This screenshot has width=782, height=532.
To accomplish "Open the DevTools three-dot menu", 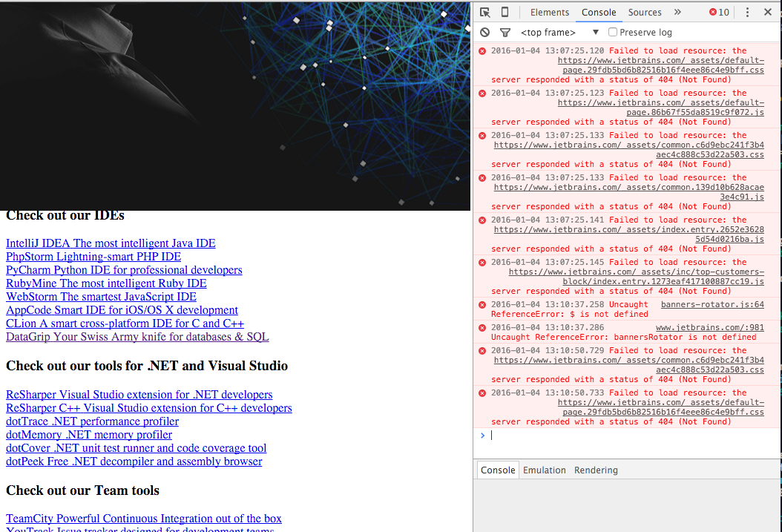I will pyautogui.click(x=747, y=13).
